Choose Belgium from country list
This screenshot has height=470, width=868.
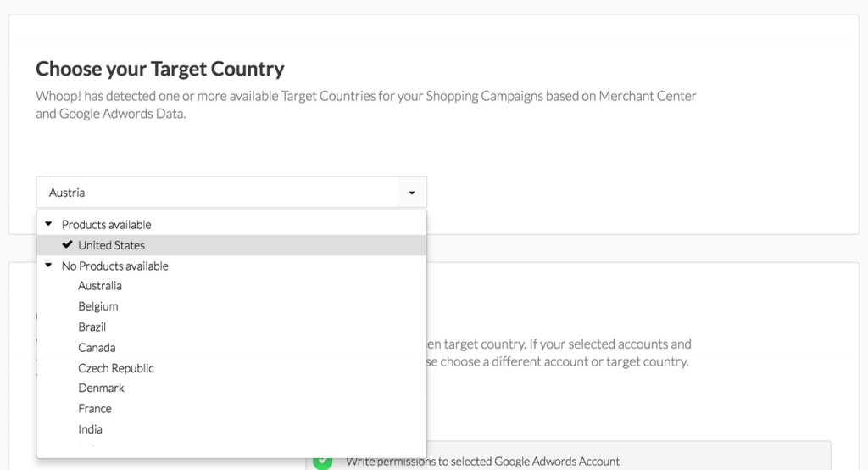pos(98,306)
